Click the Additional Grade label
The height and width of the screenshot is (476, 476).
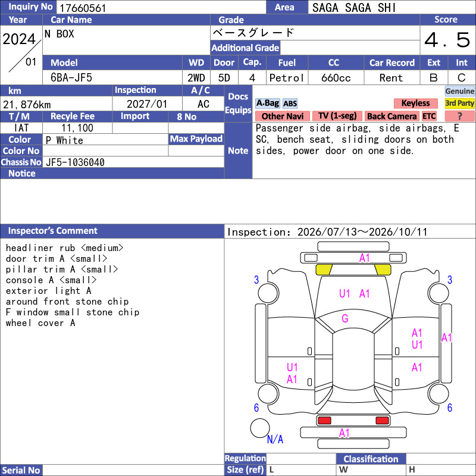click(x=245, y=48)
